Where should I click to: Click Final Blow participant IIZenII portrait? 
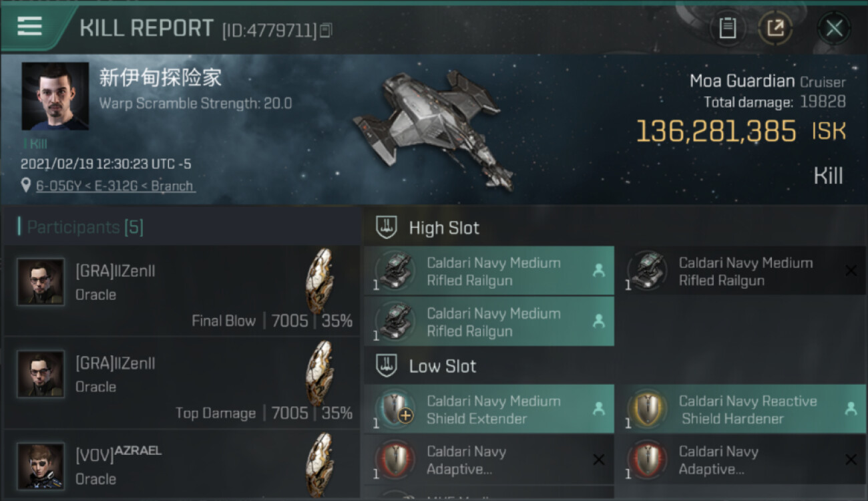pos(41,282)
